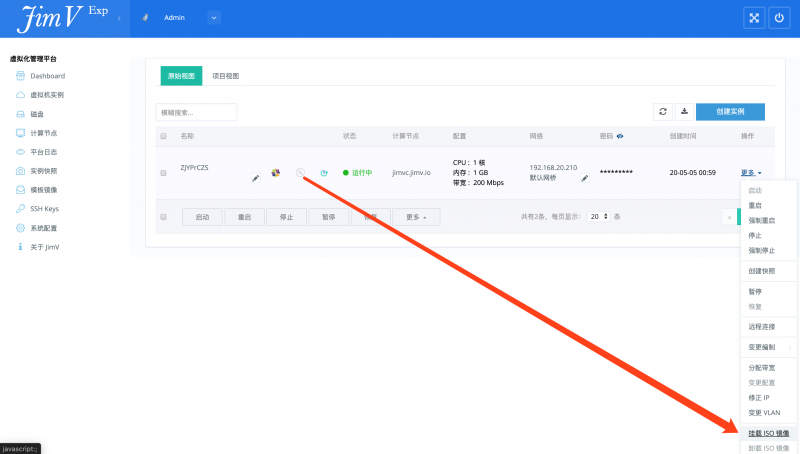Select the ZJYPrCZS row checkbox
Image resolution: width=800 pixels, height=454 pixels.
[163, 173]
